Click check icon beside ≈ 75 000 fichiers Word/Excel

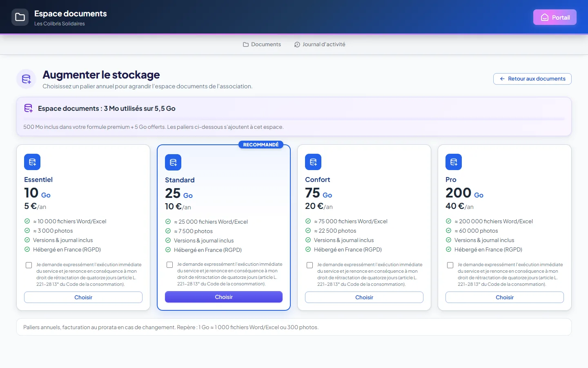[x=308, y=221]
